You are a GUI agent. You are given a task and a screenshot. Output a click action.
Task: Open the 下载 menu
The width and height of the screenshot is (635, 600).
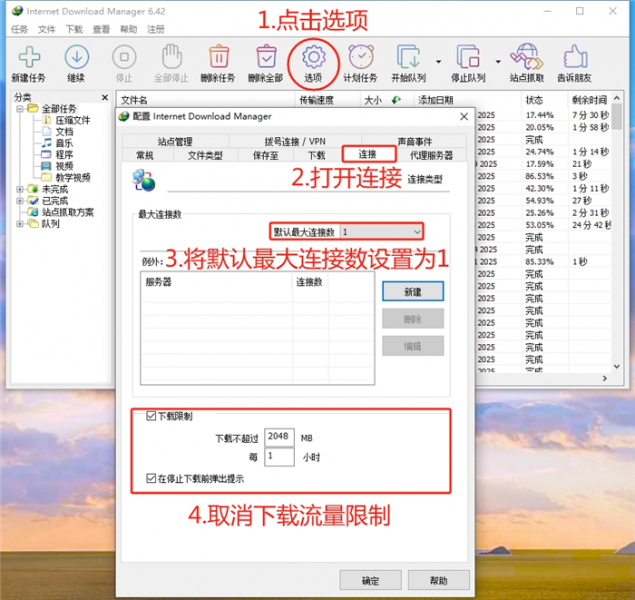point(74,29)
